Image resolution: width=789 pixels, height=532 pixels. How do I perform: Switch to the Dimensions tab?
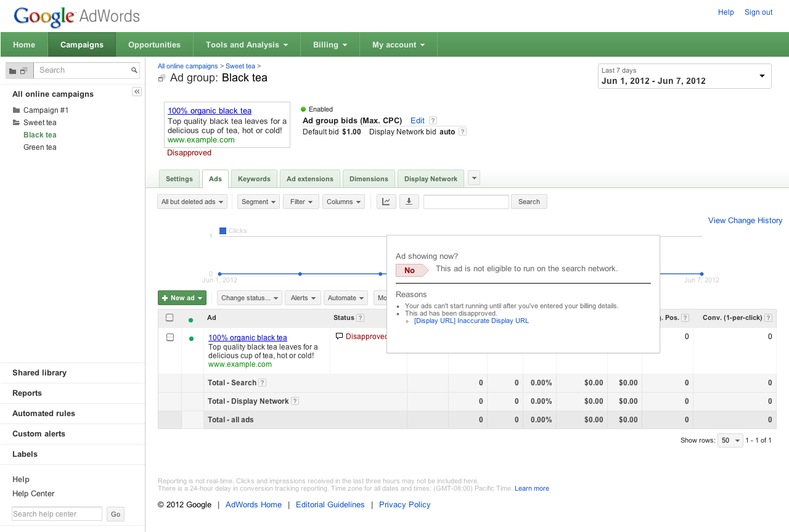tap(369, 179)
